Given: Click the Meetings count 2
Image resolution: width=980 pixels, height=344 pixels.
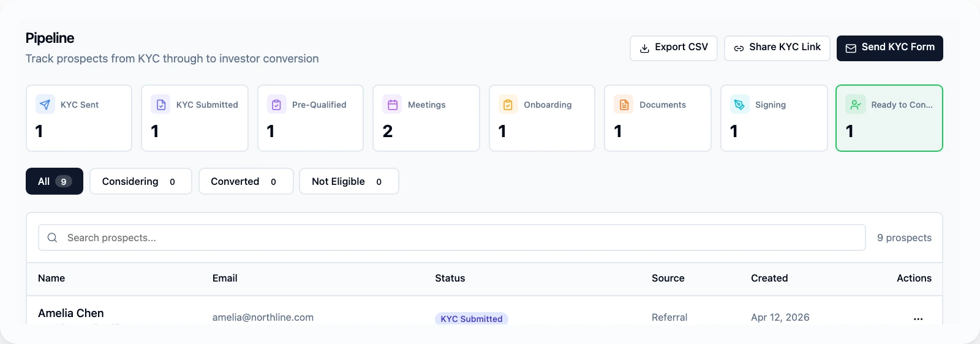Looking at the screenshot, I should [x=388, y=131].
